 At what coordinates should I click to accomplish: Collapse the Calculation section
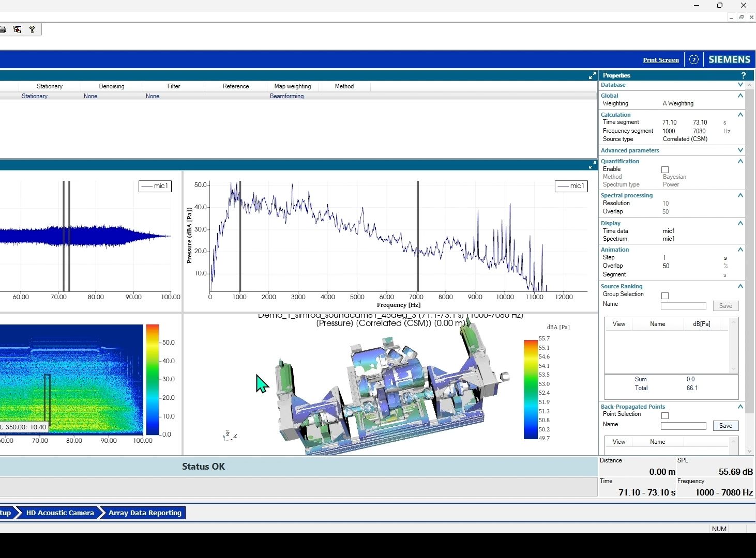pos(740,115)
